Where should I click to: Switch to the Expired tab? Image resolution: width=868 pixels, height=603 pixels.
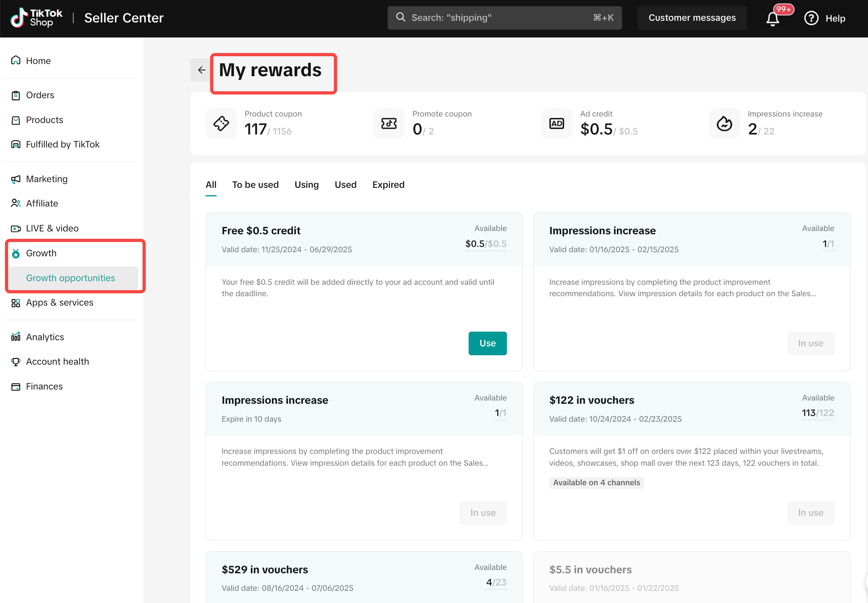click(388, 185)
